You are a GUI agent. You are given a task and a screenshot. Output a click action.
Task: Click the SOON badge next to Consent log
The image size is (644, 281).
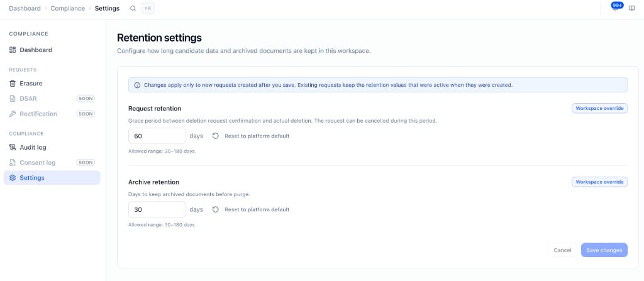pyautogui.click(x=86, y=163)
